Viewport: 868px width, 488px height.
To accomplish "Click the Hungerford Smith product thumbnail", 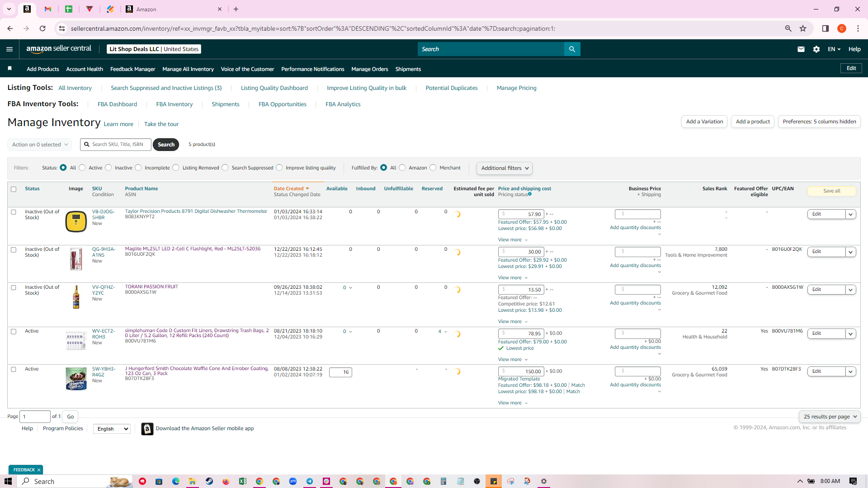I will 76,379.
